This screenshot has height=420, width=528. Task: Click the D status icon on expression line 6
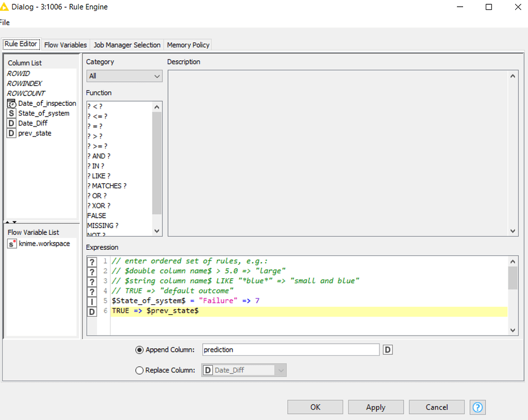[92, 311]
